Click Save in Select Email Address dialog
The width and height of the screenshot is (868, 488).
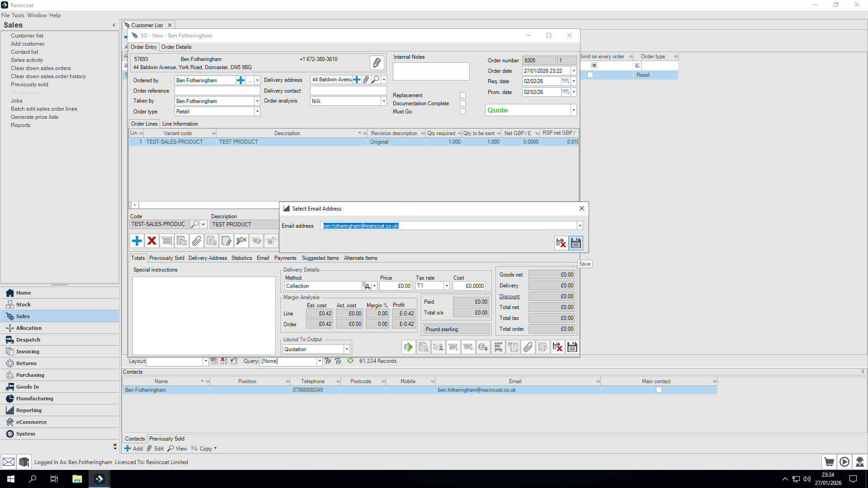pos(576,243)
